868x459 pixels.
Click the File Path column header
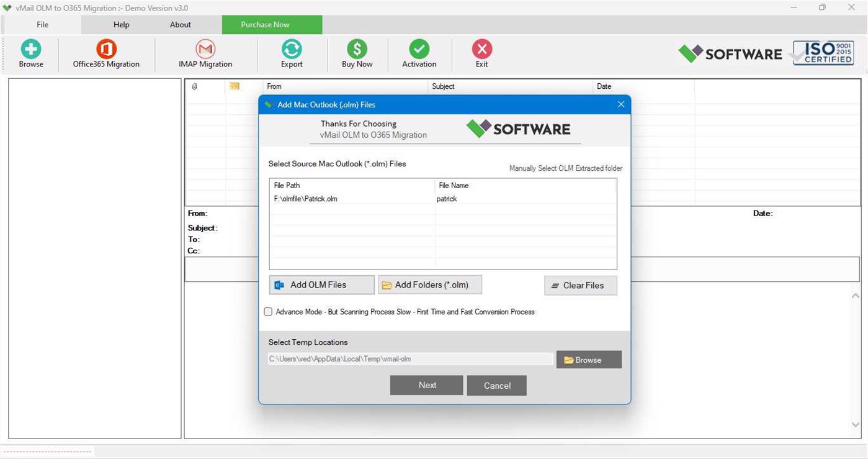point(352,186)
